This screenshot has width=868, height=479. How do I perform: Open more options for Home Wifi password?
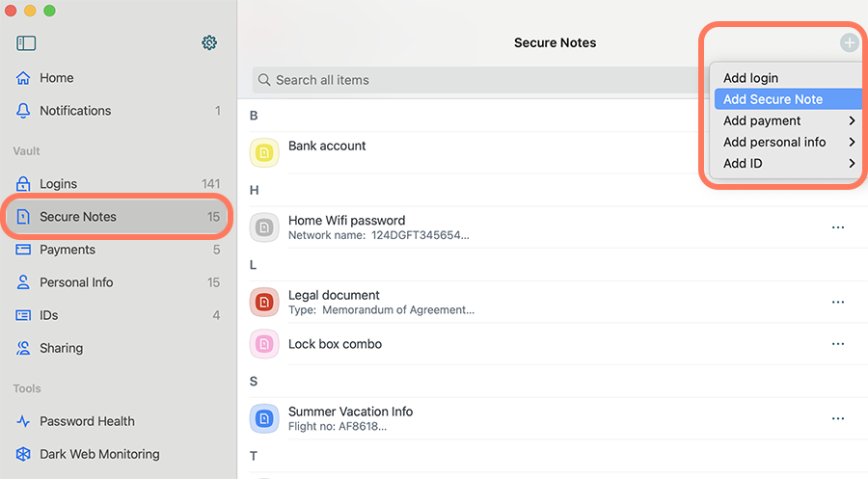(837, 227)
